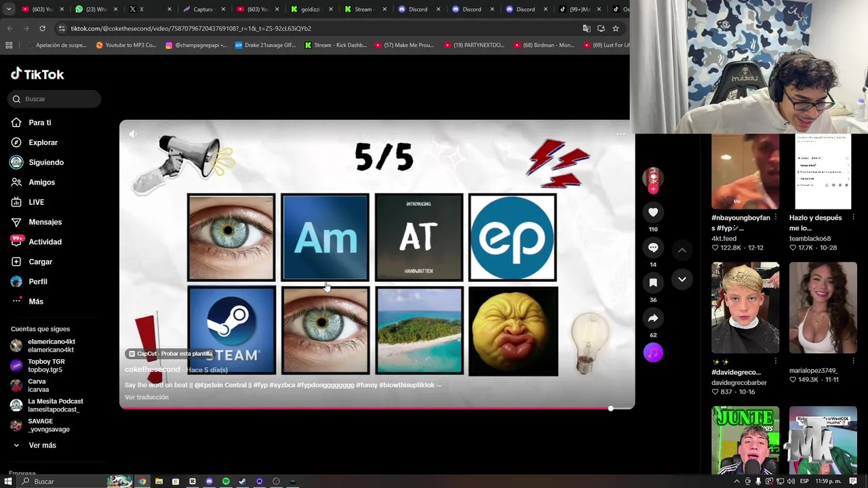Translate page via address bar icon

pos(587,28)
